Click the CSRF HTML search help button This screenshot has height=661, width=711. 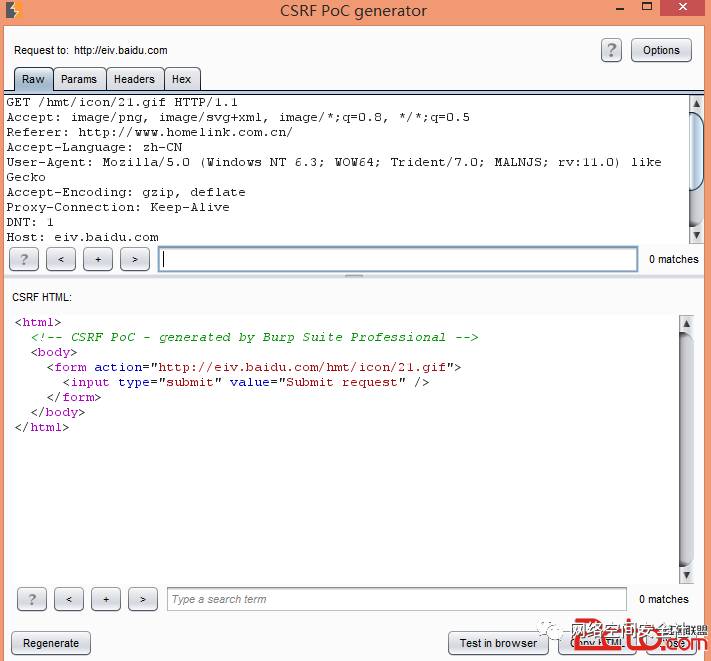click(32, 599)
